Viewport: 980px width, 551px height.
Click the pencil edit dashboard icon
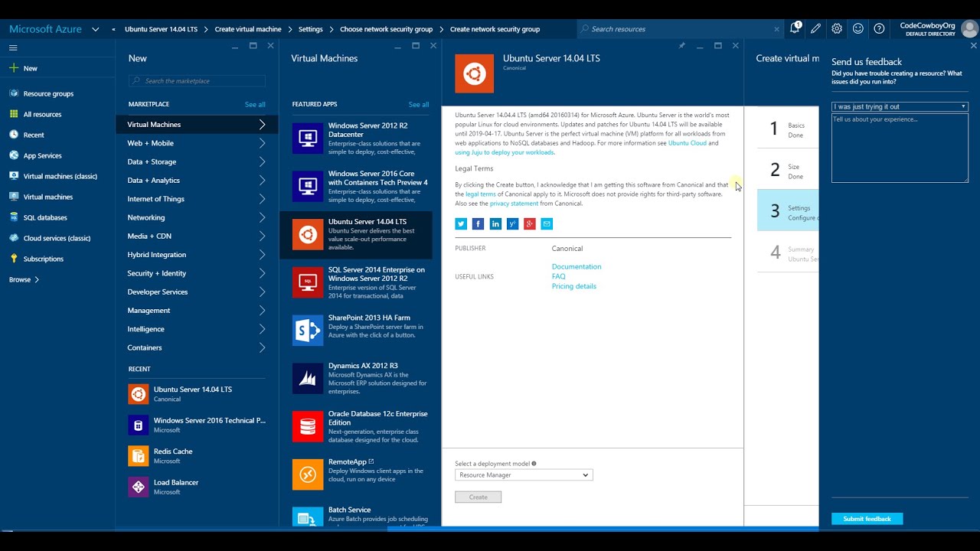coord(815,28)
